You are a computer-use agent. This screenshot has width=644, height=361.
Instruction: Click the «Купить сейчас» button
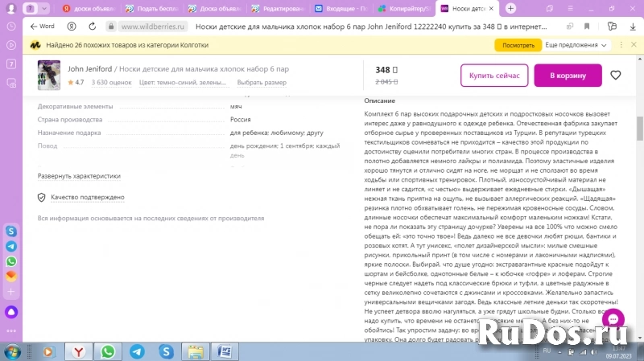(x=494, y=76)
